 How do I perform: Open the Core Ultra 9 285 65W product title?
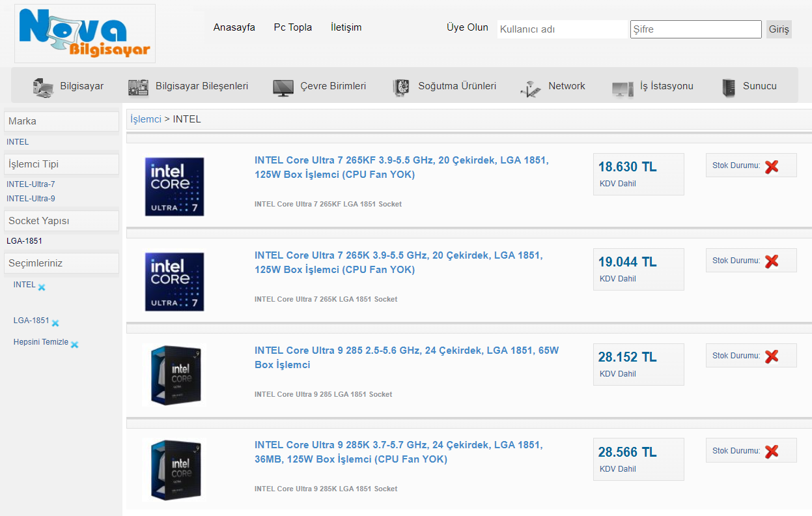[407, 358]
